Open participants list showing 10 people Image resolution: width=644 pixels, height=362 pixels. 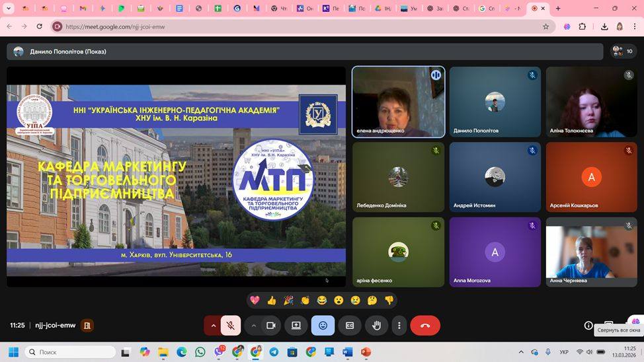point(623,52)
